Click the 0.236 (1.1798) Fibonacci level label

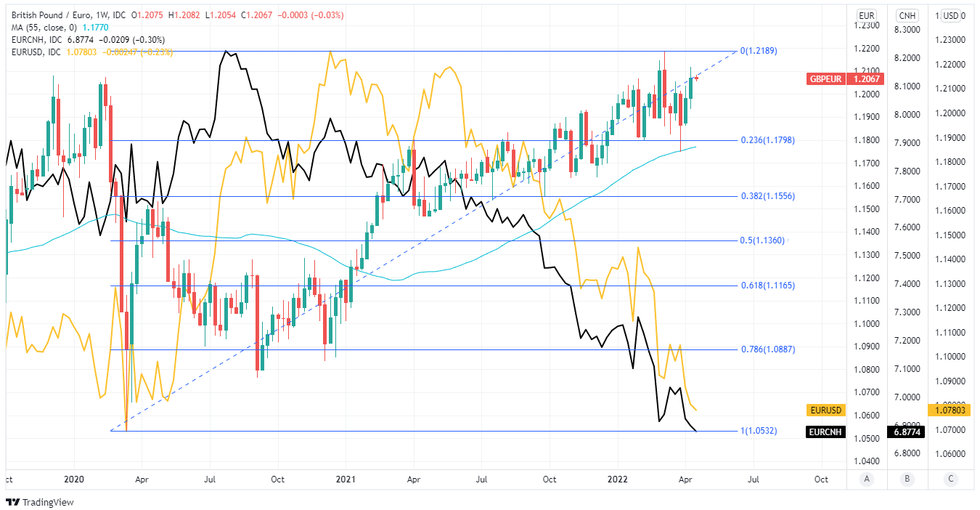tap(767, 140)
